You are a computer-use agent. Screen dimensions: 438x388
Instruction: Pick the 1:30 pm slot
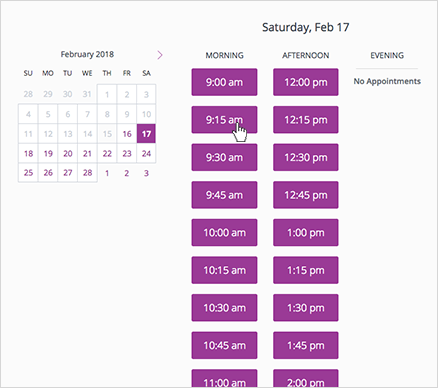point(306,308)
